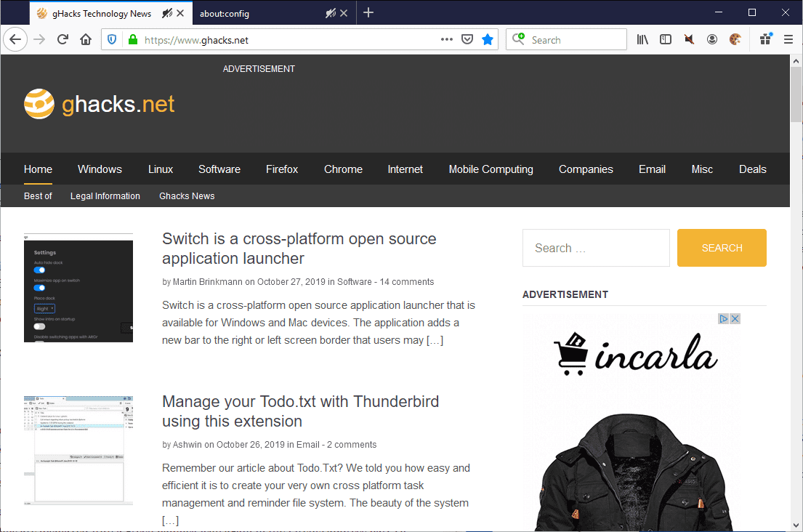Open the hamburger application menu
The height and width of the screenshot is (532, 803).
788,39
